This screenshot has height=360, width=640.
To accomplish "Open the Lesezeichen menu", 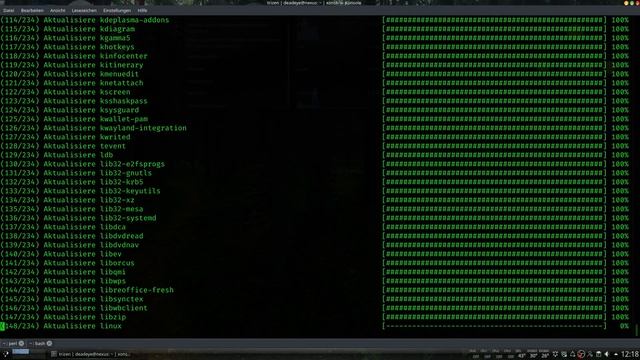I will [x=84, y=10].
